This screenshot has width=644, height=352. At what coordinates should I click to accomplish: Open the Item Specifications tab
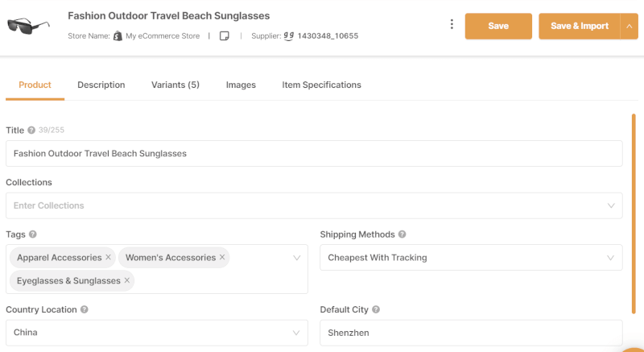[x=321, y=85]
